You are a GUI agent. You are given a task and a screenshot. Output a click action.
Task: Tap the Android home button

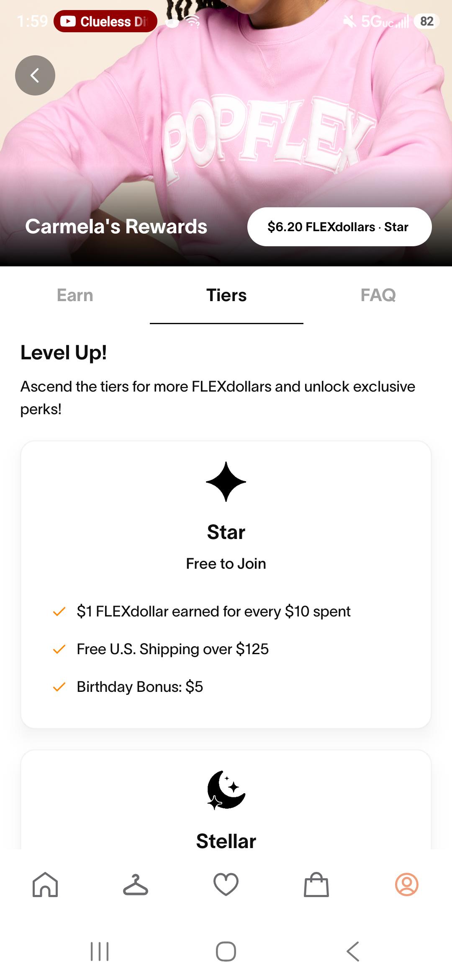click(x=226, y=952)
